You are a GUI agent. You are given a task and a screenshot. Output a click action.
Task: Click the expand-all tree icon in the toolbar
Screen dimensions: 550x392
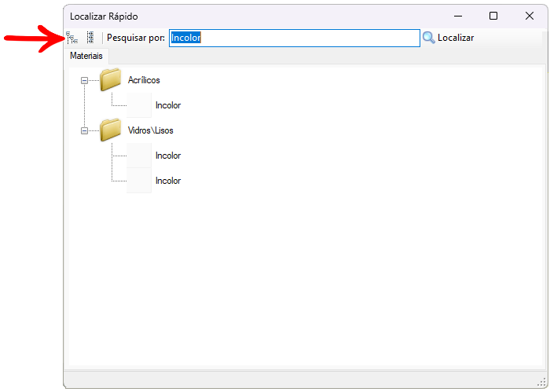click(72, 38)
